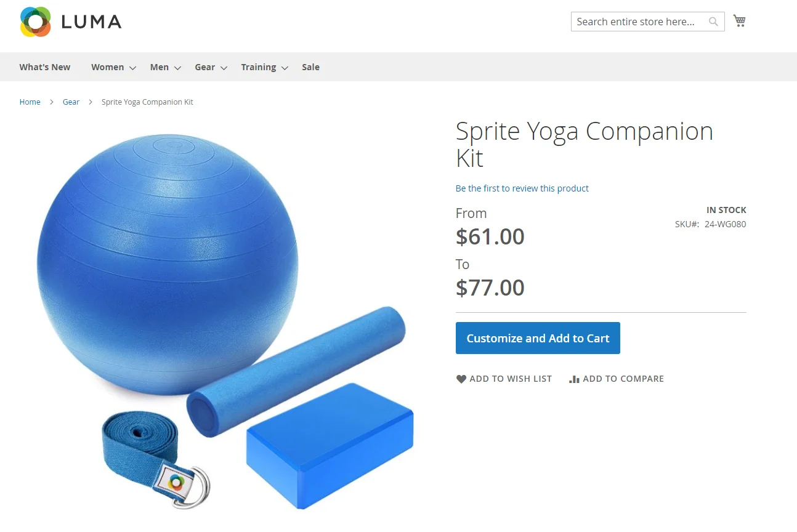Open the shopping cart icon
Viewport: 797px width, 532px height.
(740, 21)
